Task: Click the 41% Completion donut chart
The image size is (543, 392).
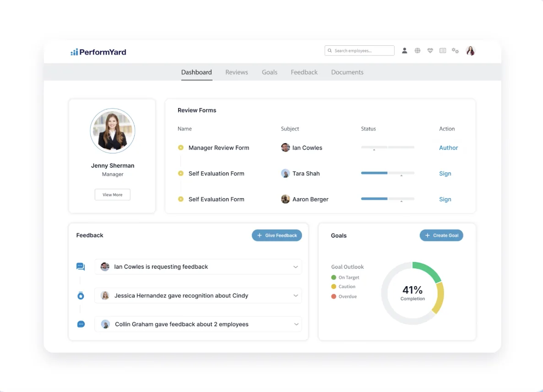Action: (413, 293)
